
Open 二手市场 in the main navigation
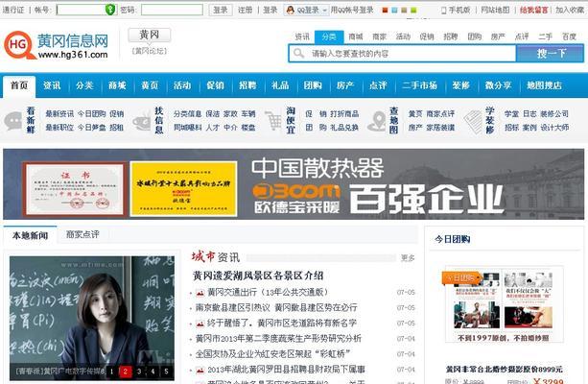pos(419,85)
